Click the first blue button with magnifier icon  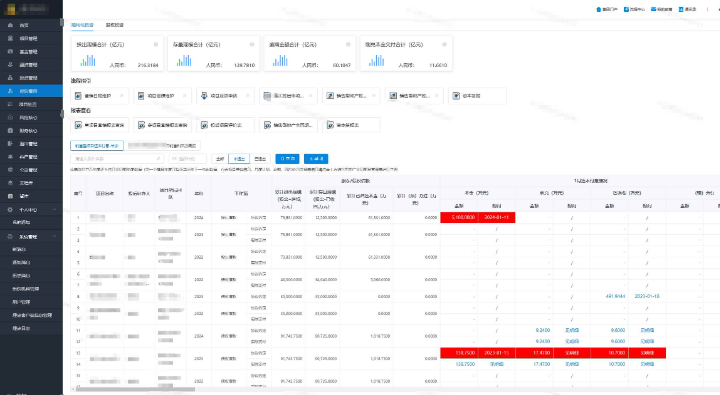[x=287, y=159]
